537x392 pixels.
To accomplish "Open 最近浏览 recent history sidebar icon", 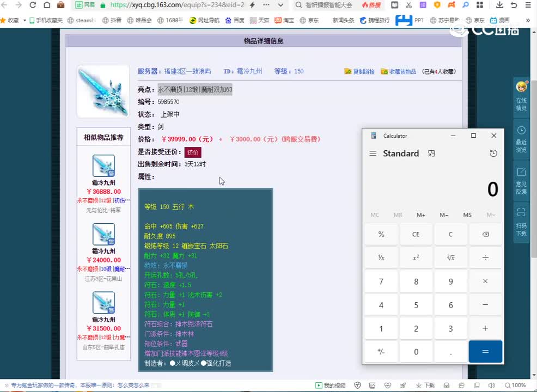I will tap(521, 139).
